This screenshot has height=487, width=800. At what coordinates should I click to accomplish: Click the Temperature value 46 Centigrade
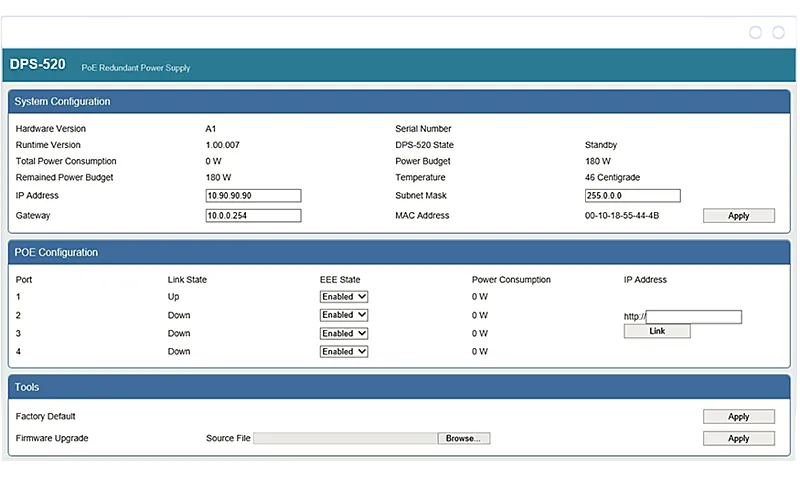pos(612,177)
